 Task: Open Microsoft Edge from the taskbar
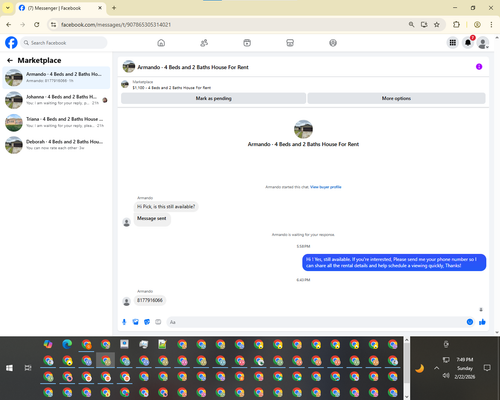point(67,344)
